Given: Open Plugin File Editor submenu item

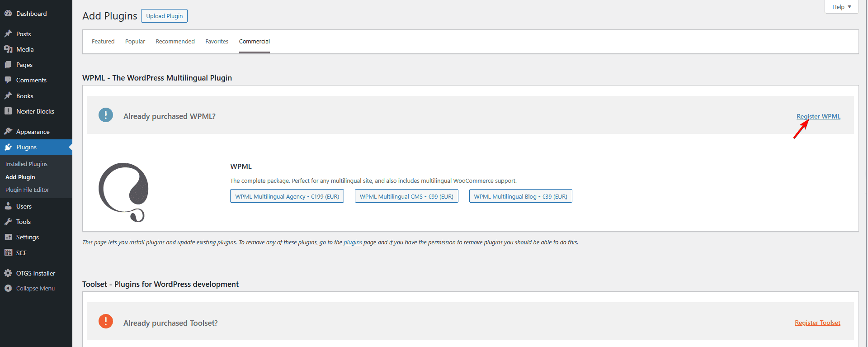Looking at the screenshot, I should point(27,190).
